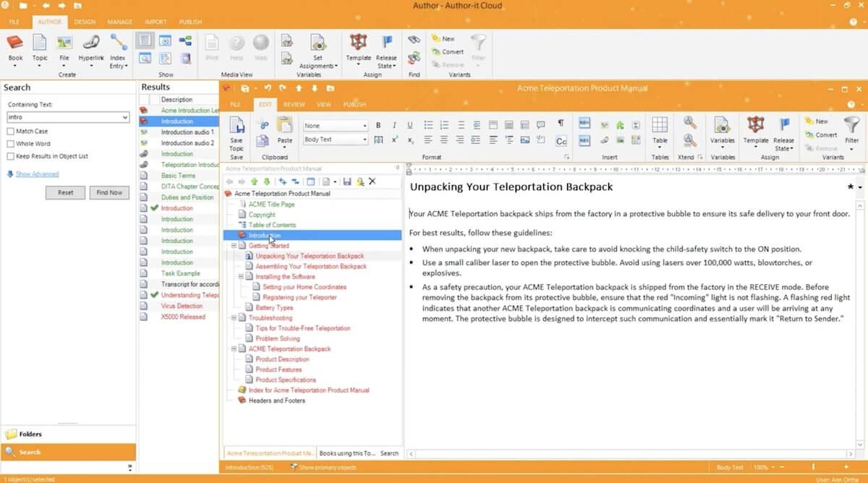Switch to the DESIGN ribbon tab
Screen dimensions: 868x483
click(x=85, y=22)
